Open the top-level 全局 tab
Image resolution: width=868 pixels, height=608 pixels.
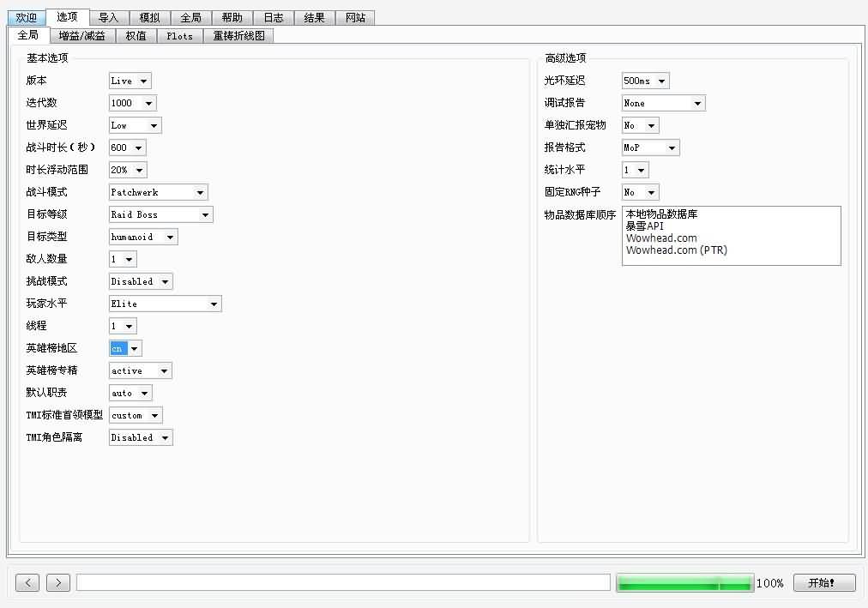click(x=191, y=18)
